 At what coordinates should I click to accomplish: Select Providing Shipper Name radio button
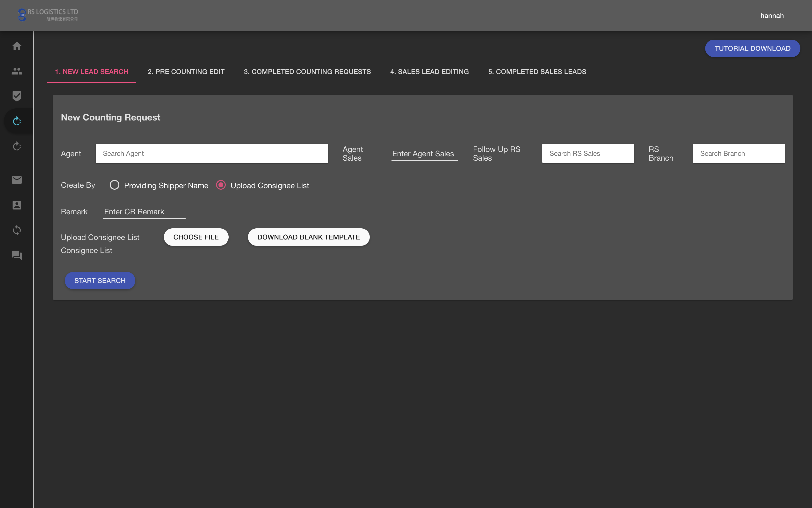tap(114, 185)
